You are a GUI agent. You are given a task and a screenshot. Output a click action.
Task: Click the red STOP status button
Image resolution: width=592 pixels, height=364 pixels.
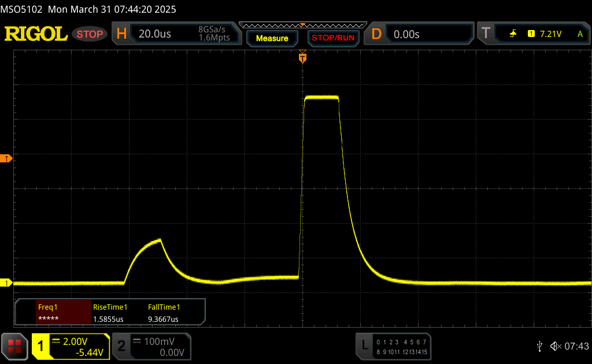pyautogui.click(x=90, y=34)
